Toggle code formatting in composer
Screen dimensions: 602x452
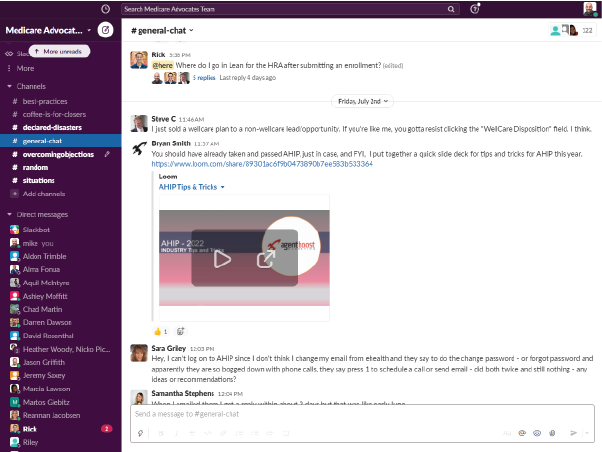(208, 433)
